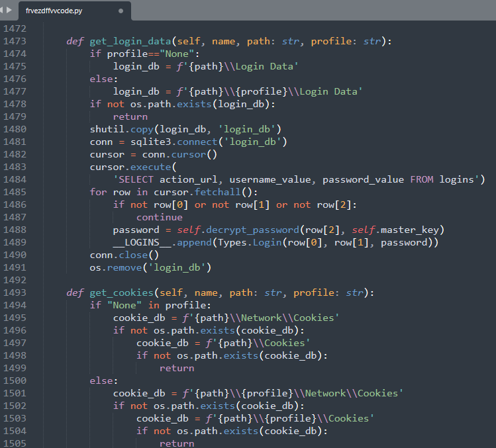
Task: Click cookie_db on line 1497
Action: (162, 343)
